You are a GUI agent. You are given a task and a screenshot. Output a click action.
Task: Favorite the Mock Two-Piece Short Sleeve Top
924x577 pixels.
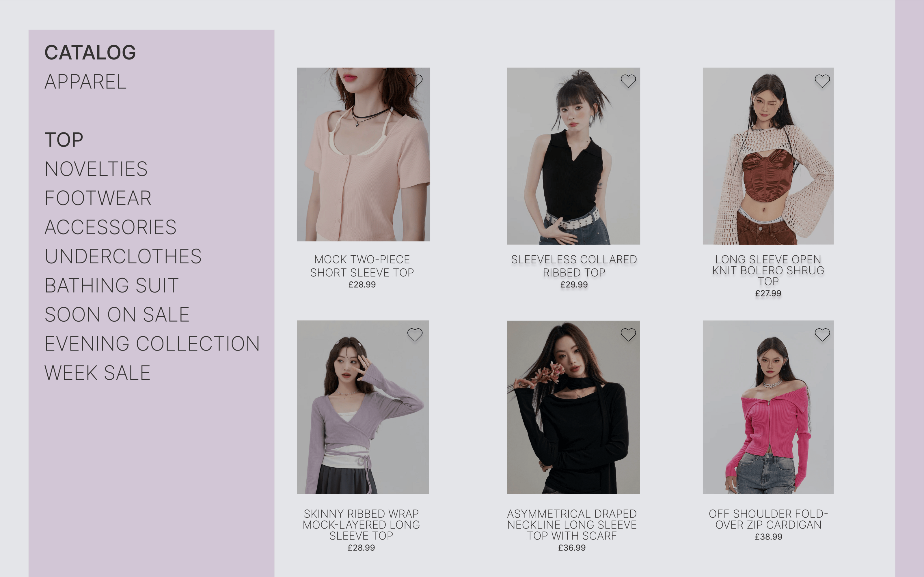[x=415, y=80]
